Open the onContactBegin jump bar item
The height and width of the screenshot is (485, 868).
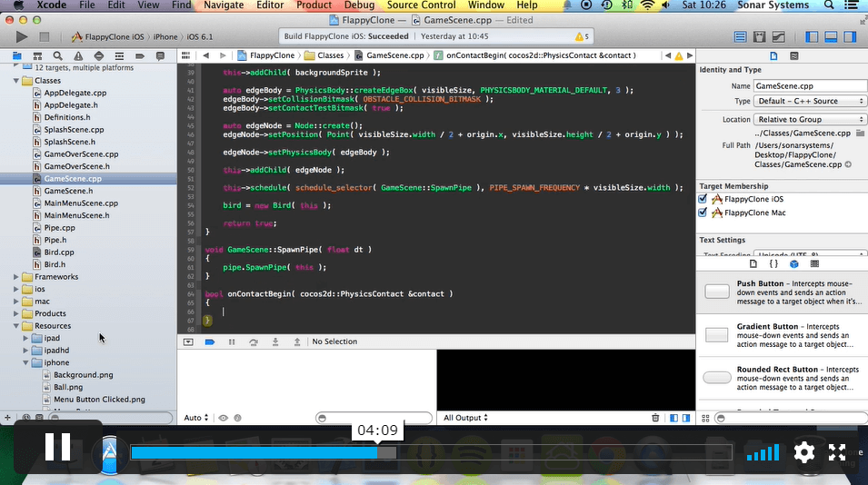pos(535,55)
